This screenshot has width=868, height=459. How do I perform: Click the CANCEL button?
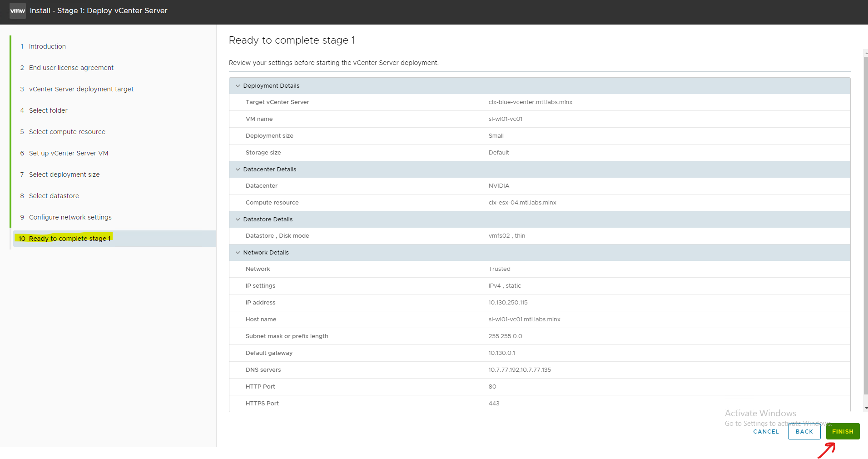(766, 432)
